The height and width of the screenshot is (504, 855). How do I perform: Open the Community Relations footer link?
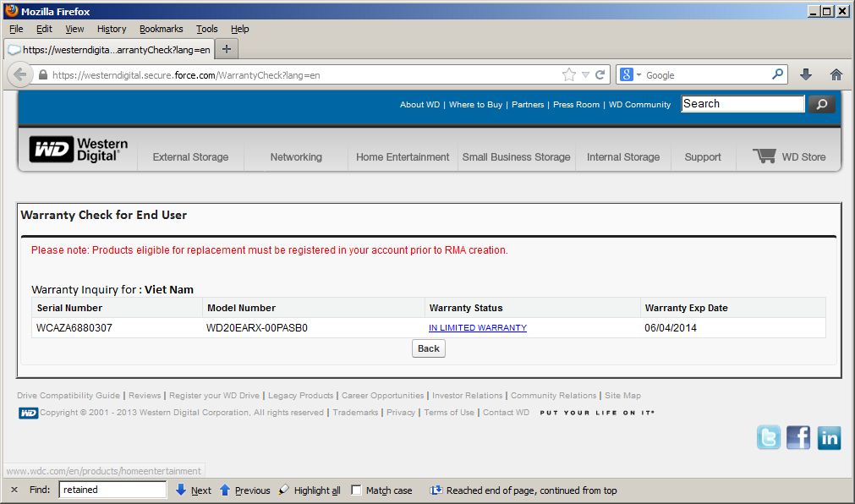point(553,396)
